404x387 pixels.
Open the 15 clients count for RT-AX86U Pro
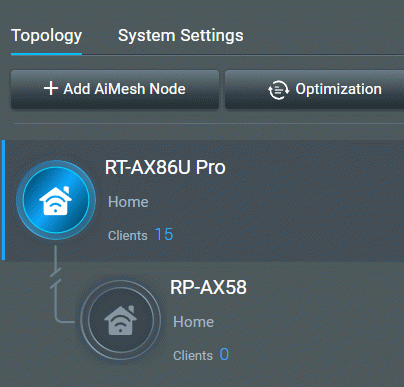(x=164, y=234)
